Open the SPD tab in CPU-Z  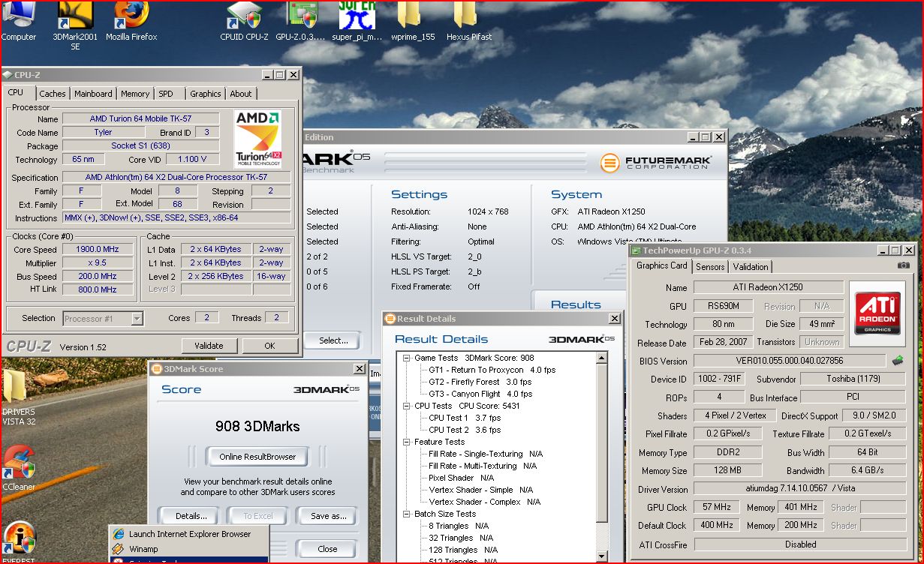pyautogui.click(x=166, y=94)
